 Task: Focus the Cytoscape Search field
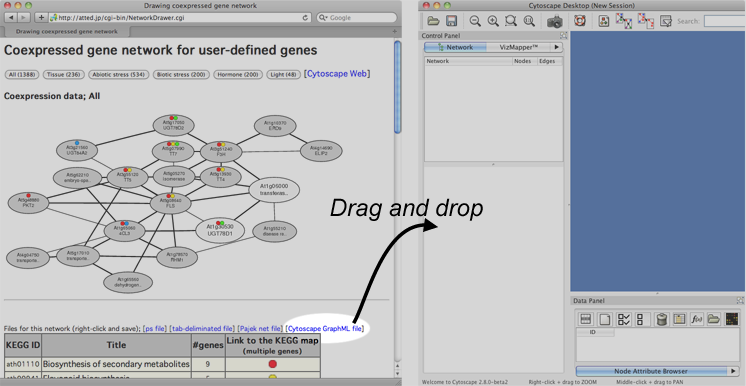tap(725, 21)
